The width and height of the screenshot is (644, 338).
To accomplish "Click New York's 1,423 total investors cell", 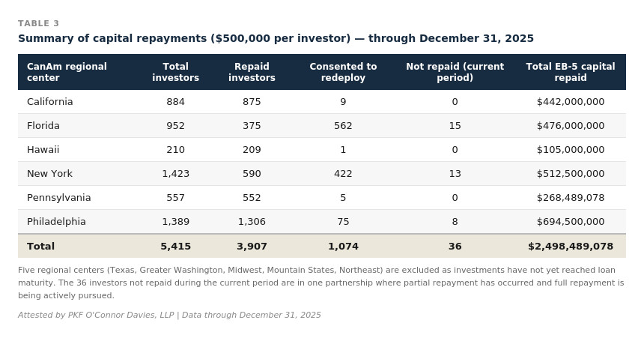I will (x=176, y=174).
